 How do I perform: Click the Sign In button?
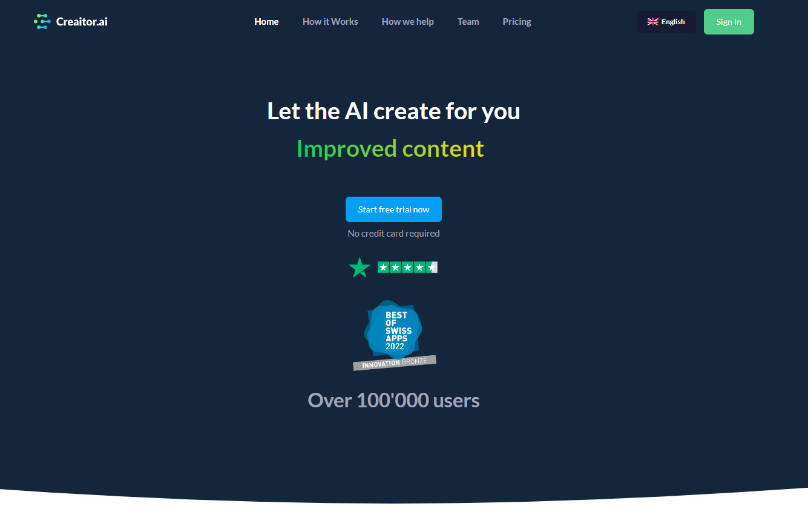[728, 21]
